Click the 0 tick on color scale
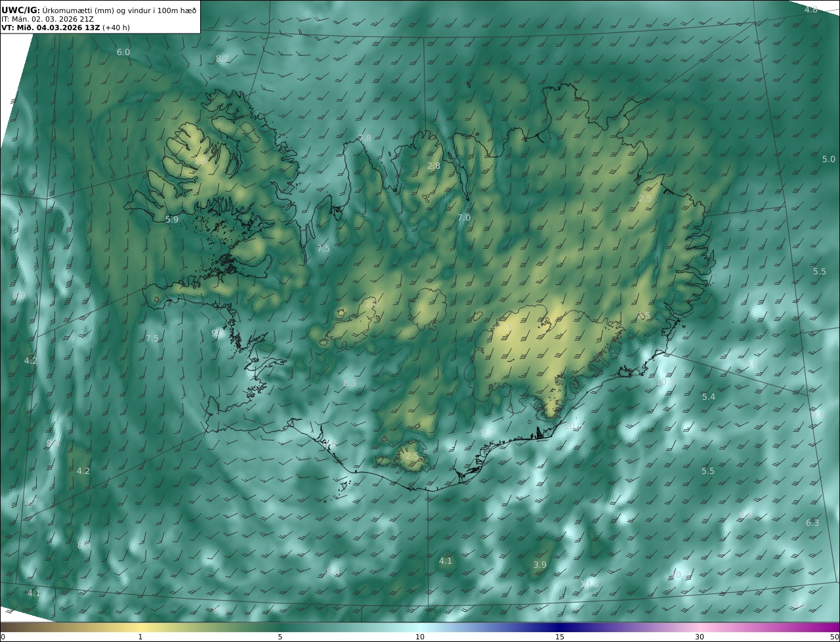Screen dimensions: 840x642 (x=3, y=637)
